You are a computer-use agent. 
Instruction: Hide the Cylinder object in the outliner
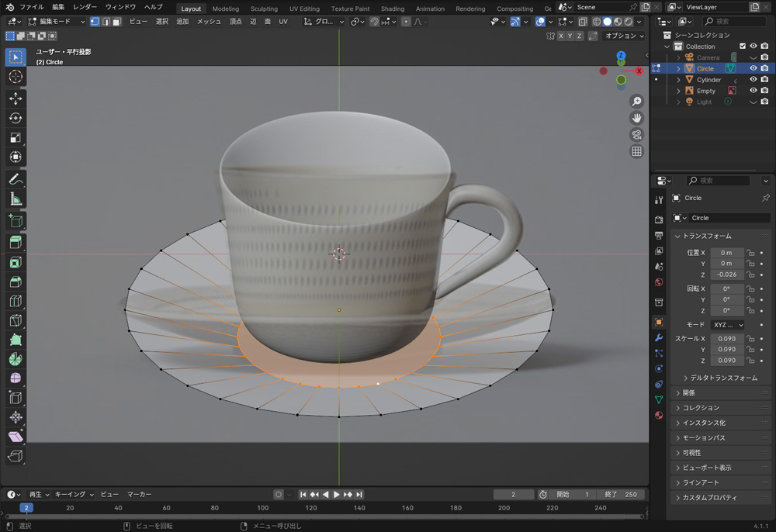(753, 80)
